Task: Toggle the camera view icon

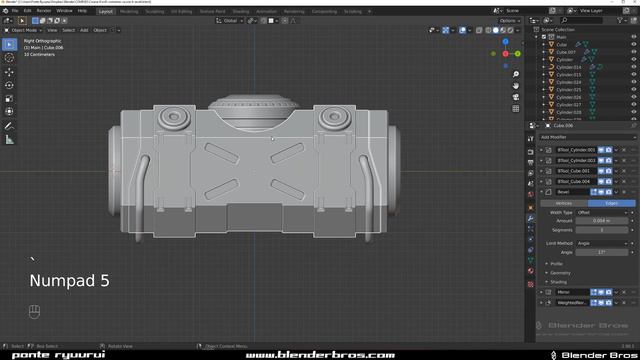Action: (516, 97)
